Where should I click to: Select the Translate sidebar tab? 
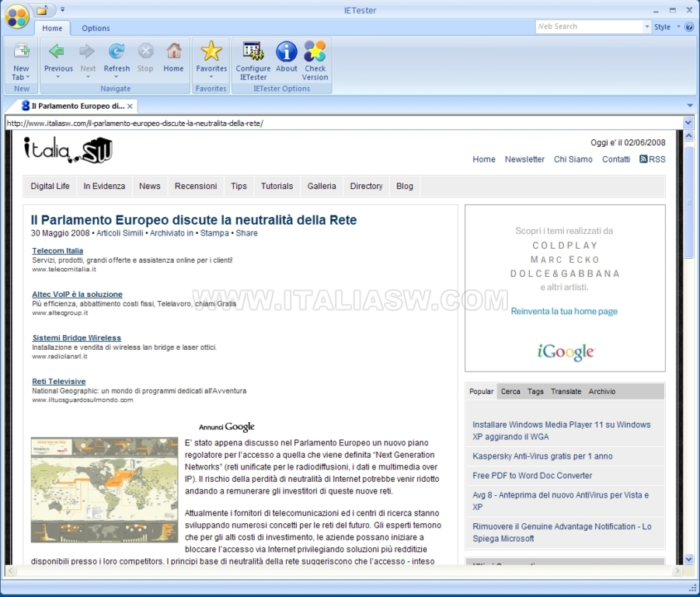pyautogui.click(x=566, y=392)
